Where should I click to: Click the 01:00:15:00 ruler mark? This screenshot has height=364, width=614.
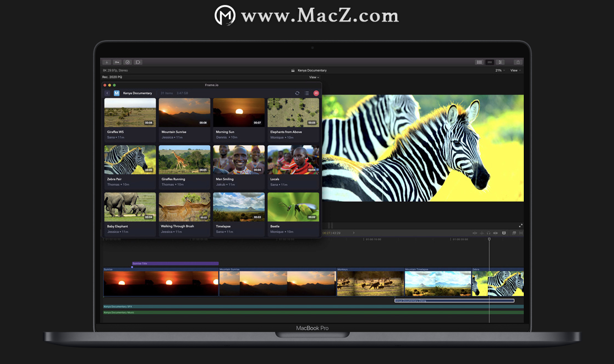(373, 239)
